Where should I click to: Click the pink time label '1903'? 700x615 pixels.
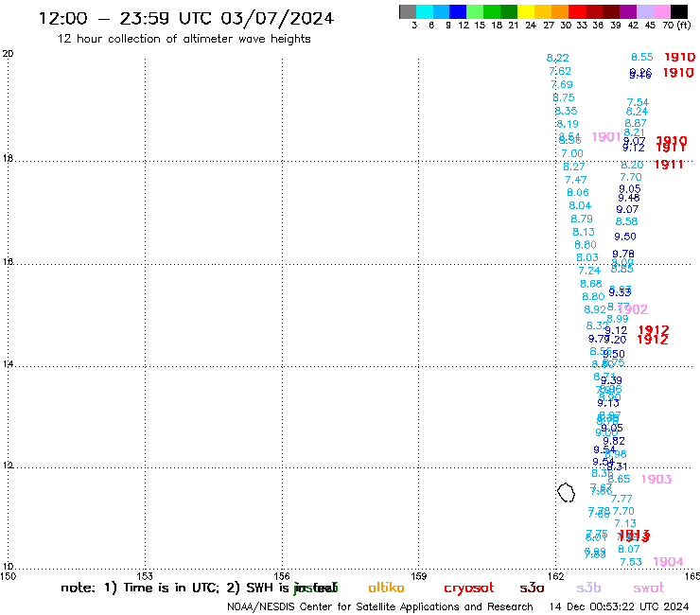click(x=656, y=479)
